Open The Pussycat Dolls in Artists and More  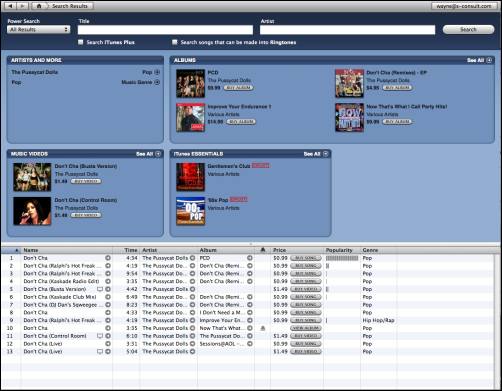coord(35,72)
